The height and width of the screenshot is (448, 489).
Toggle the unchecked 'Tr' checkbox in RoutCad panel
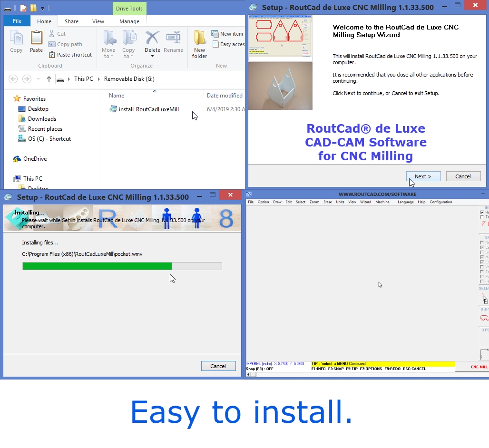point(482,217)
